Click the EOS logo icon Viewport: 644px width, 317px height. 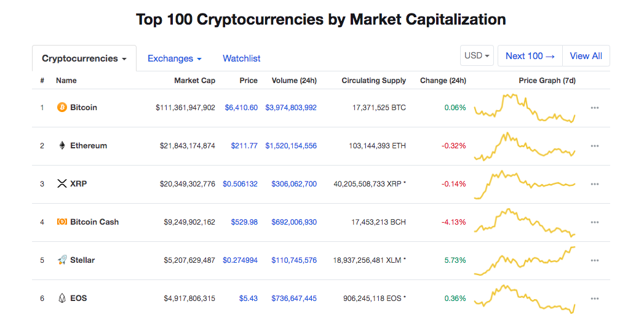coord(62,299)
